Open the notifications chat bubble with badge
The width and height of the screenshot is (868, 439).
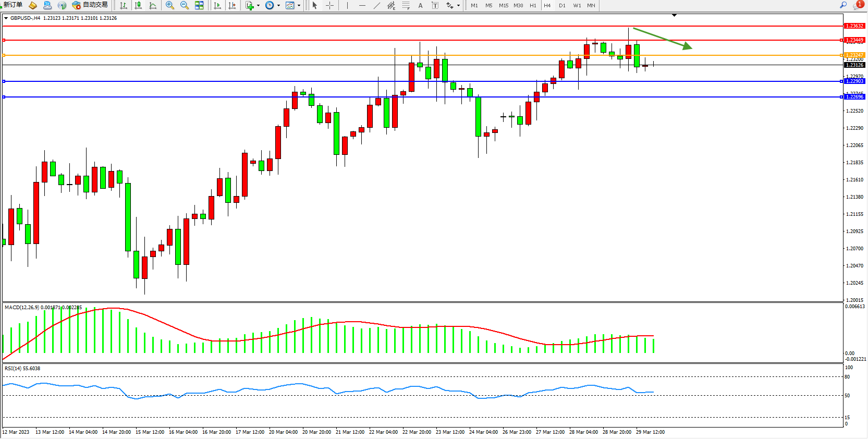(x=858, y=5)
